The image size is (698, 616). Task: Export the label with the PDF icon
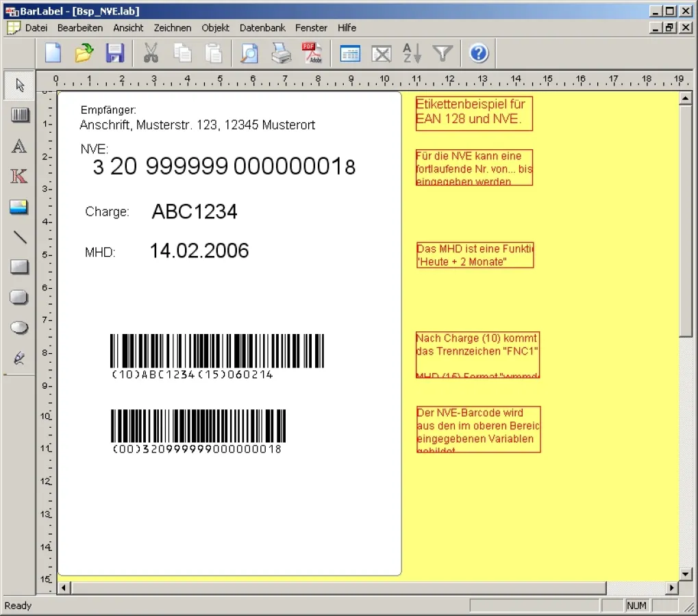312,53
